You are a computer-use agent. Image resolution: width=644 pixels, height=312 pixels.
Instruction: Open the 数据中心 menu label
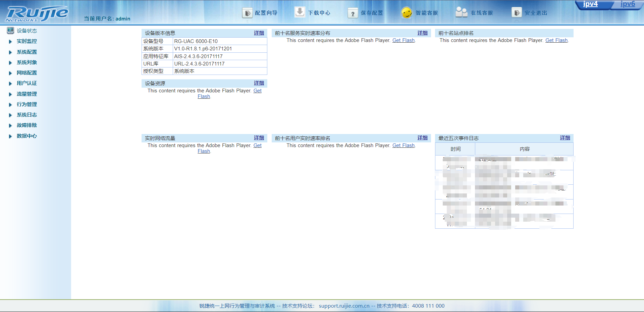point(27,136)
